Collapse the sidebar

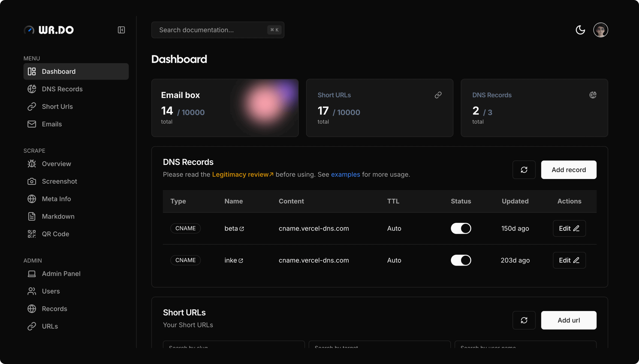(121, 30)
